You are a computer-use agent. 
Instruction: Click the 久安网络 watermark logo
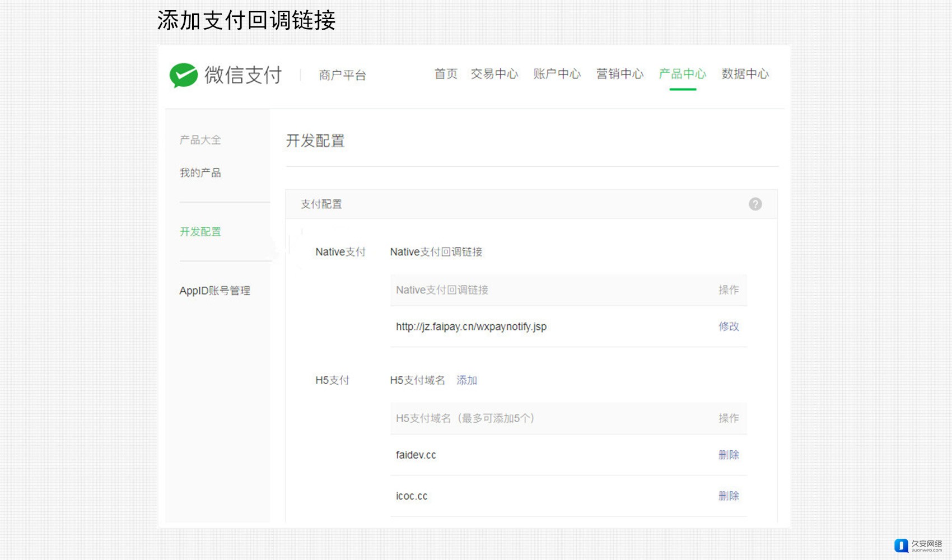click(x=918, y=545)
